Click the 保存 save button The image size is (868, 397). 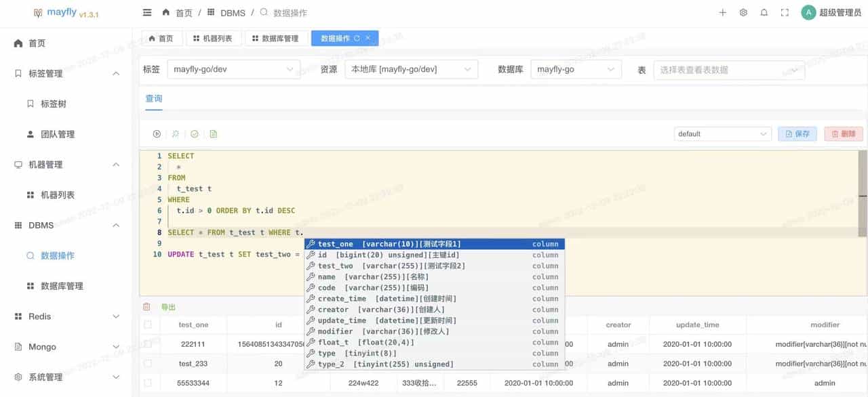[797, 133]
